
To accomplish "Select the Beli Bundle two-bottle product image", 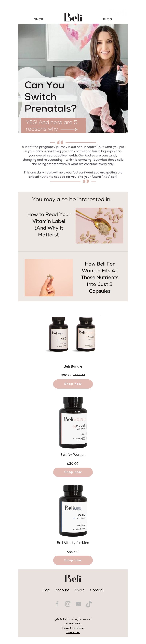I will (73, 334).
